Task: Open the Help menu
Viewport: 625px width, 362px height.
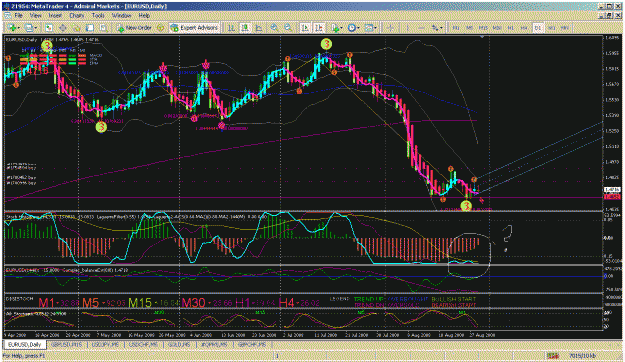Action: tap(144, 16)
